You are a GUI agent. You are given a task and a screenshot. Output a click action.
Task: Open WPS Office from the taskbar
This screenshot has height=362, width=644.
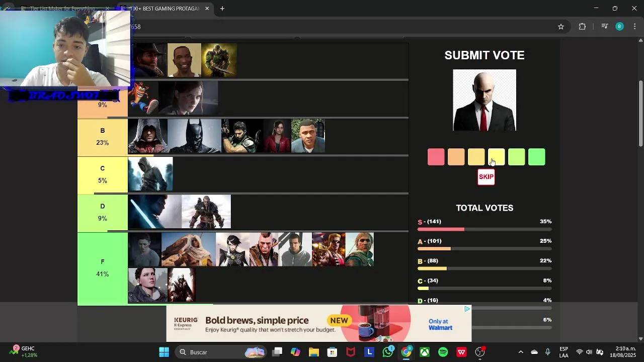coord(461,352)
